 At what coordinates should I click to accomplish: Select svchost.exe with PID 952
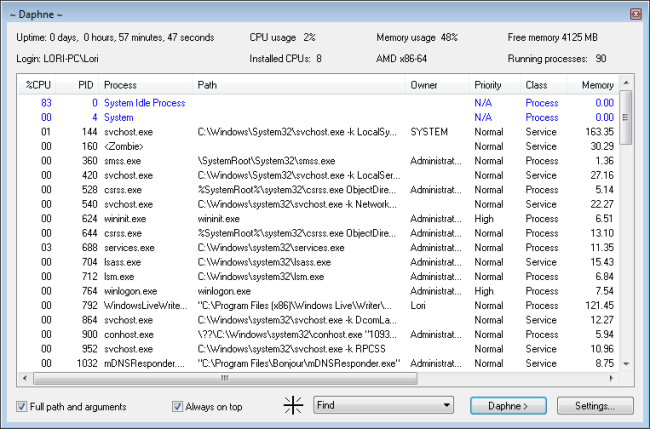coord(318,349)
